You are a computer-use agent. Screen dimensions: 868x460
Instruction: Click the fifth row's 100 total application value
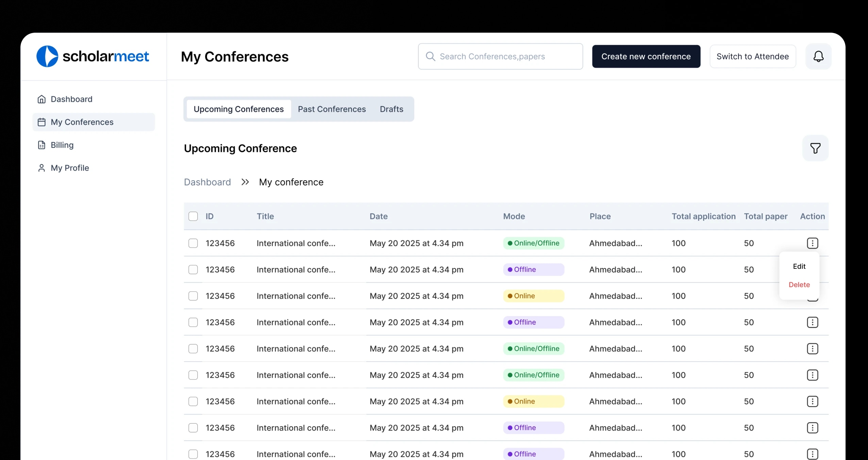point(679,349)
